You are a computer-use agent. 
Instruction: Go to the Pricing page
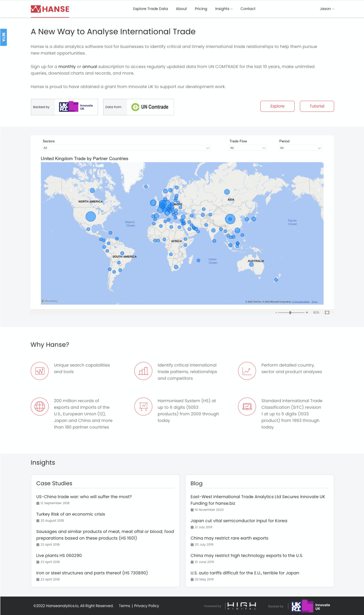click(x=201, y=9)
